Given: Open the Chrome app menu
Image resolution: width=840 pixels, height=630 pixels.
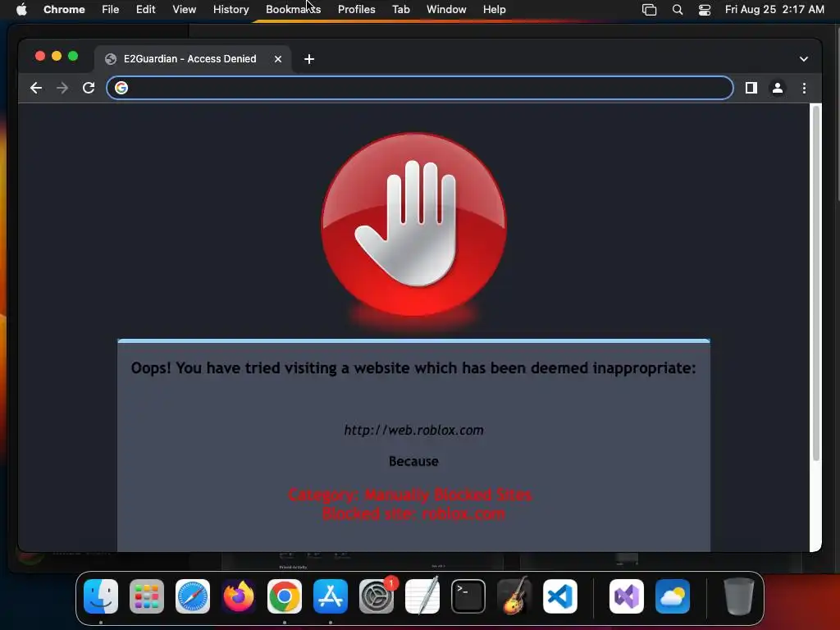Looking at the screenshot, I should click(x=64, y=9).
